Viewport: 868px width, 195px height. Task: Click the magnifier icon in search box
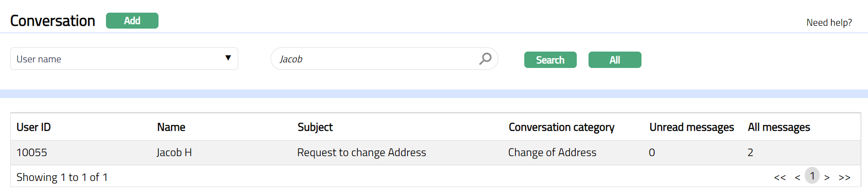click(x=485, y=59)
